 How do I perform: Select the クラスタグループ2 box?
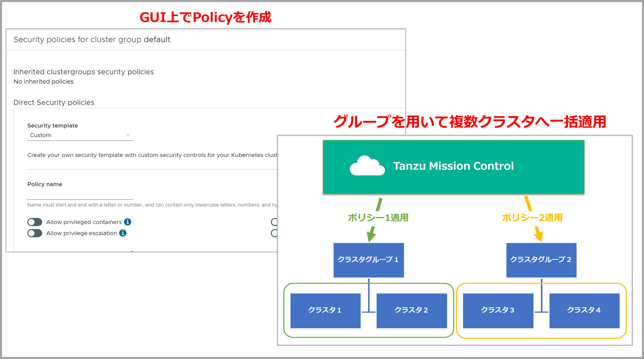coord(541,260)
